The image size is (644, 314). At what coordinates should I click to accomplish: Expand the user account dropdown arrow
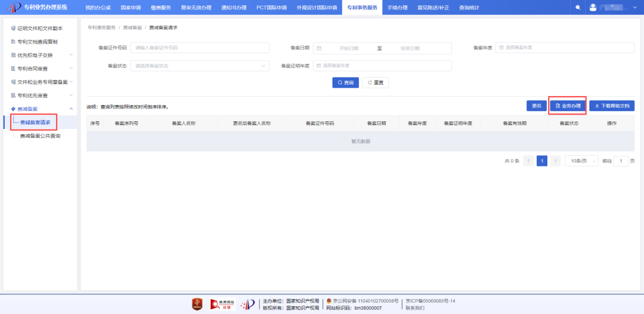[x=634, y=8]
